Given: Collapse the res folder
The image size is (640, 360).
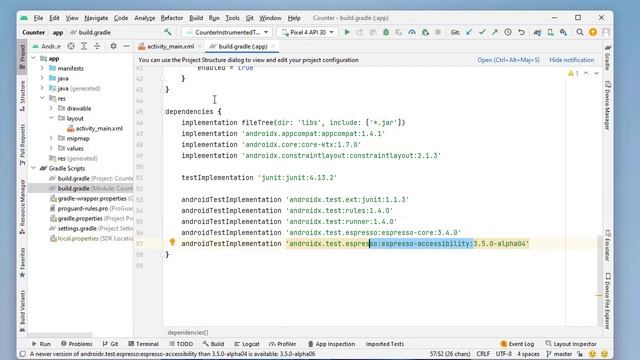Looking at the screenshot, I should click(x=42, y=98).
